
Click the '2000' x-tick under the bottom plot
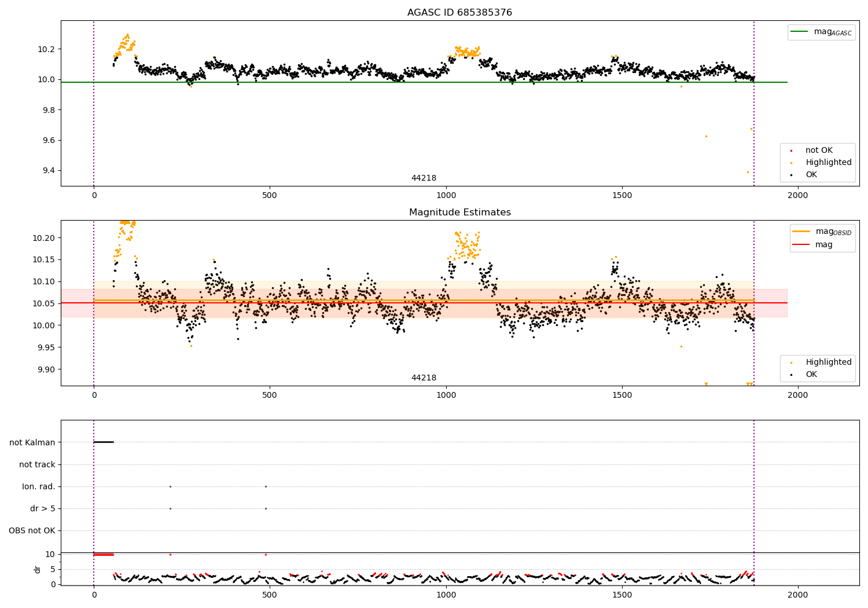[x=798, y=595]
